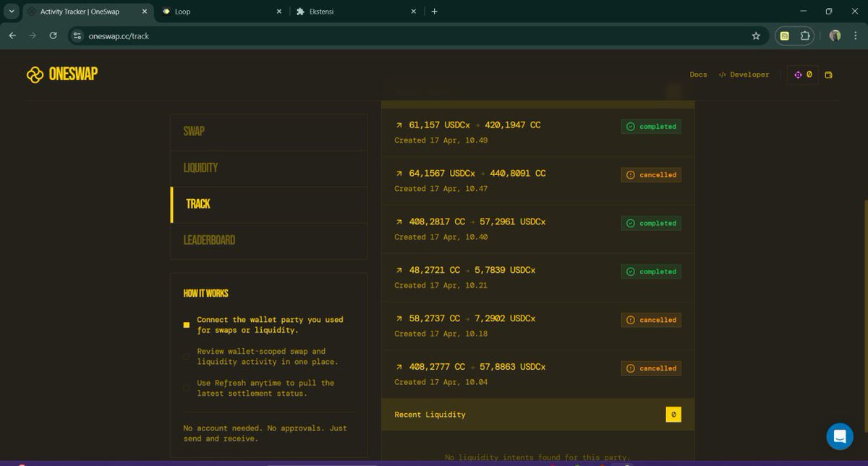The height and width of the screenshot is (466, 868).
Task: Open the Docs link
Action: pos(698,75)
